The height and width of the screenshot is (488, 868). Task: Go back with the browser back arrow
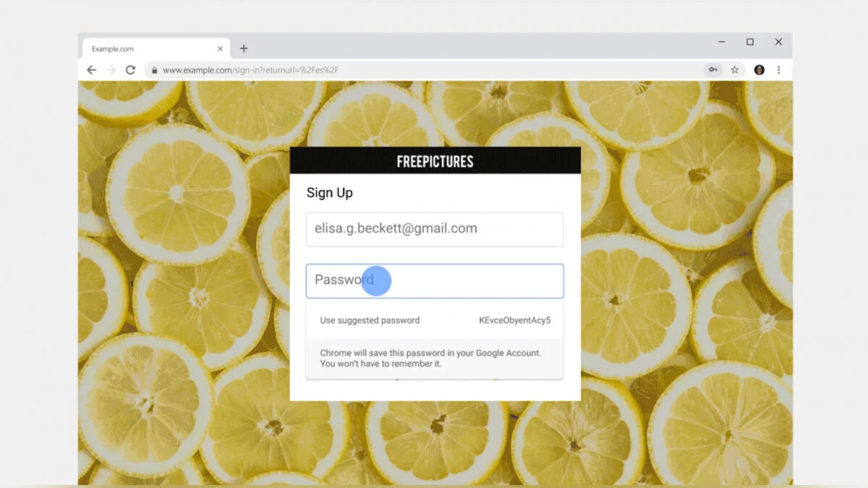click(91, 70)
